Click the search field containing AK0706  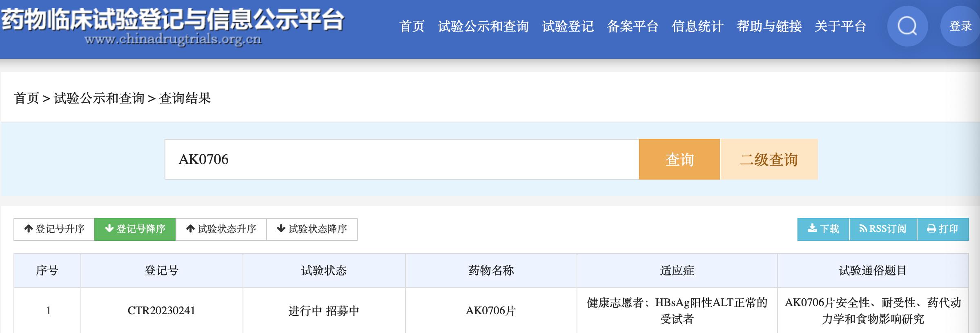click(401, 159)
